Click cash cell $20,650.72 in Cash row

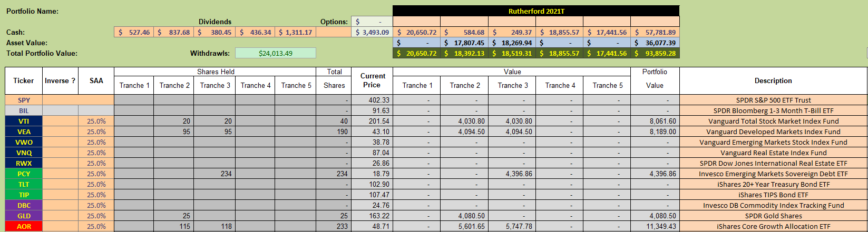(417, 32)
